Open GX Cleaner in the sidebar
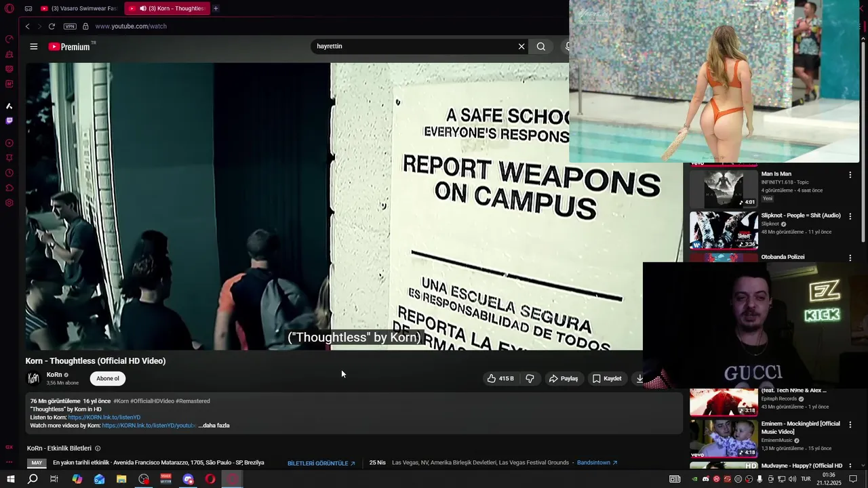868x488 pixels. (9, 54)
